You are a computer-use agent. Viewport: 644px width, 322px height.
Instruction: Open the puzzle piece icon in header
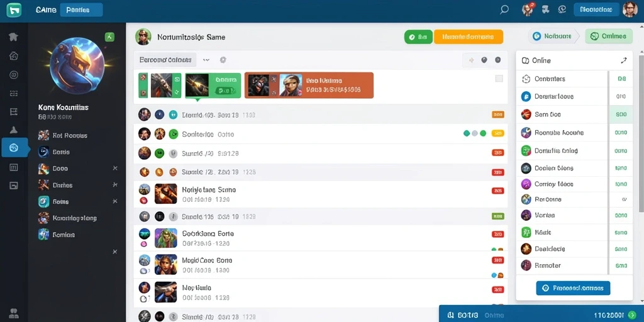pos(545,10)
